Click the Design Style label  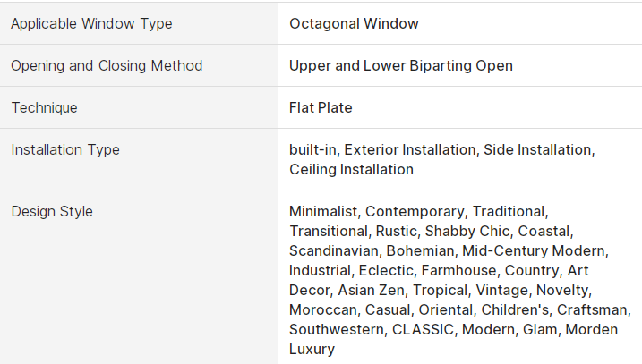pos(52,211)
